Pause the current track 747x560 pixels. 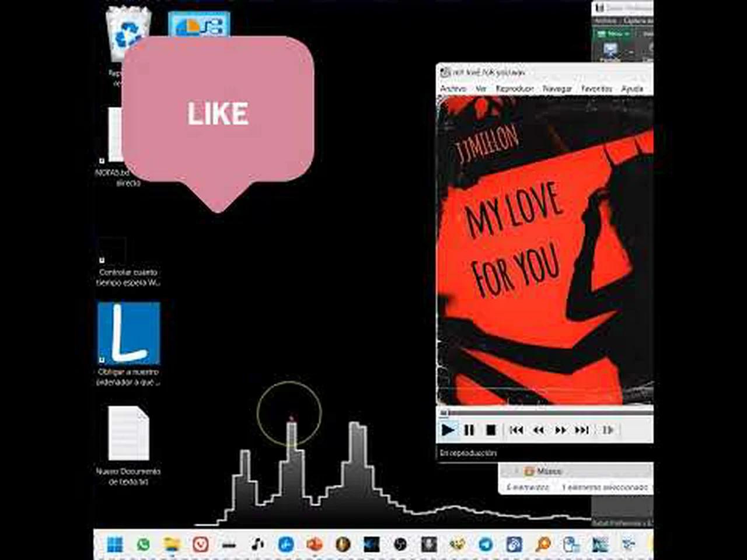click(470, 430)
